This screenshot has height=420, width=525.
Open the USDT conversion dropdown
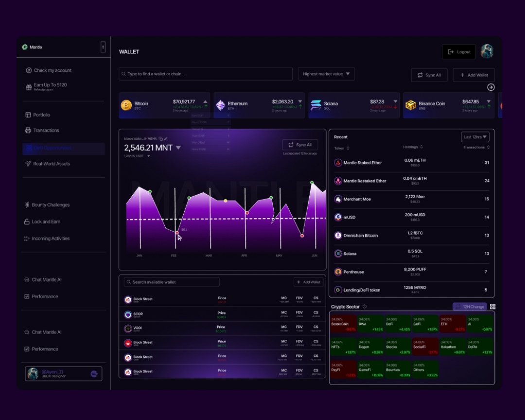click(148, 156)
